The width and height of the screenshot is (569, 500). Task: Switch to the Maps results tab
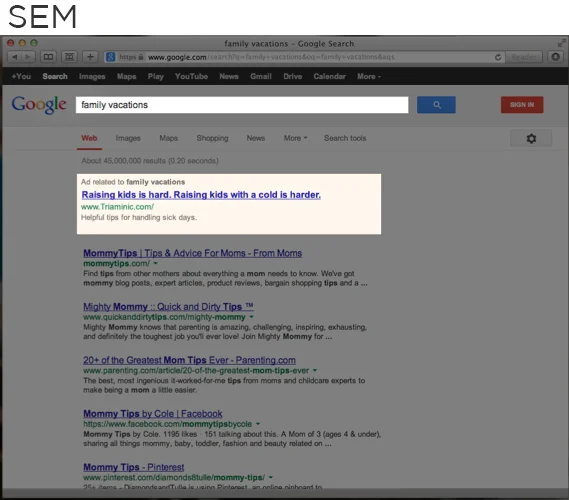click(x=168, y=138)
